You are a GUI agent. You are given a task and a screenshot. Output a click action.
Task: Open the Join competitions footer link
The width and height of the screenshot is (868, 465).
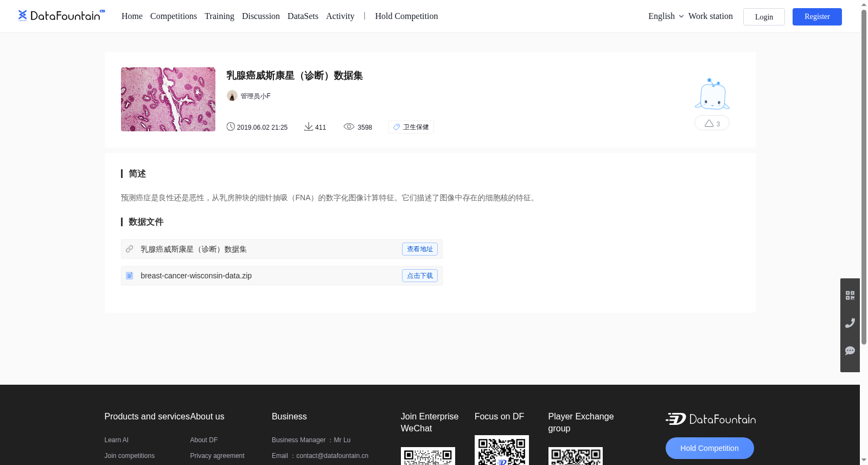point(130,456)
